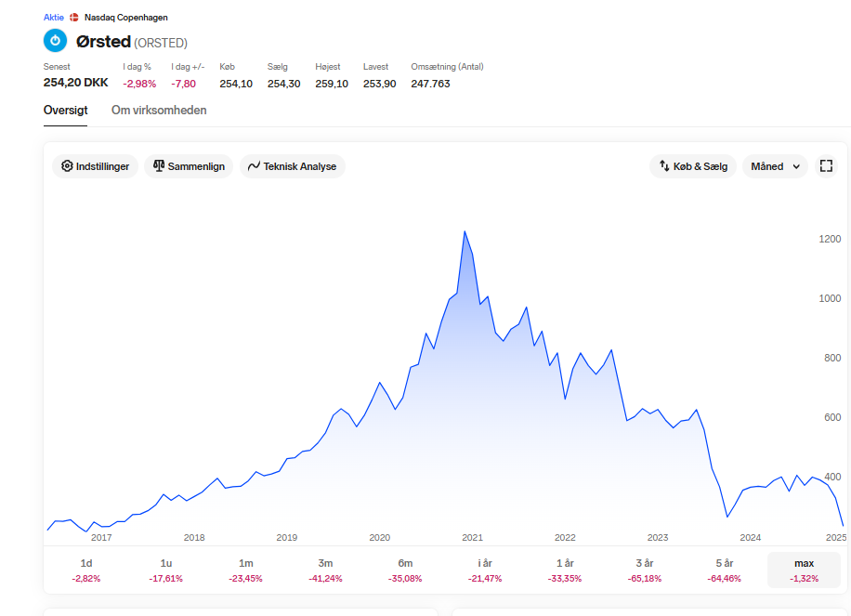This screenshot has height=616, width=851.
Task: Expand the Måned interval dropdown
Action: 775,166
